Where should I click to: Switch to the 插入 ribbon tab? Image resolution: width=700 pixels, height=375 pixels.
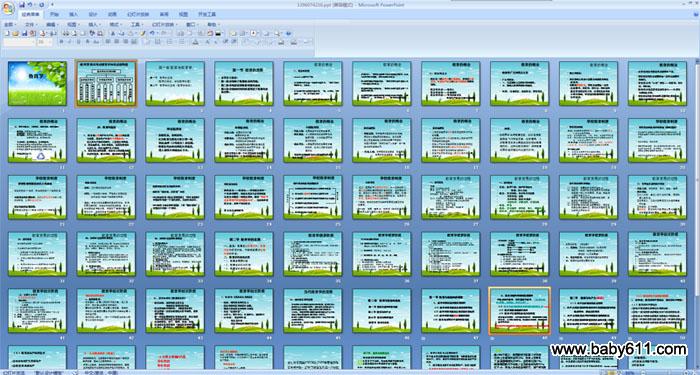tap(73, 14)
